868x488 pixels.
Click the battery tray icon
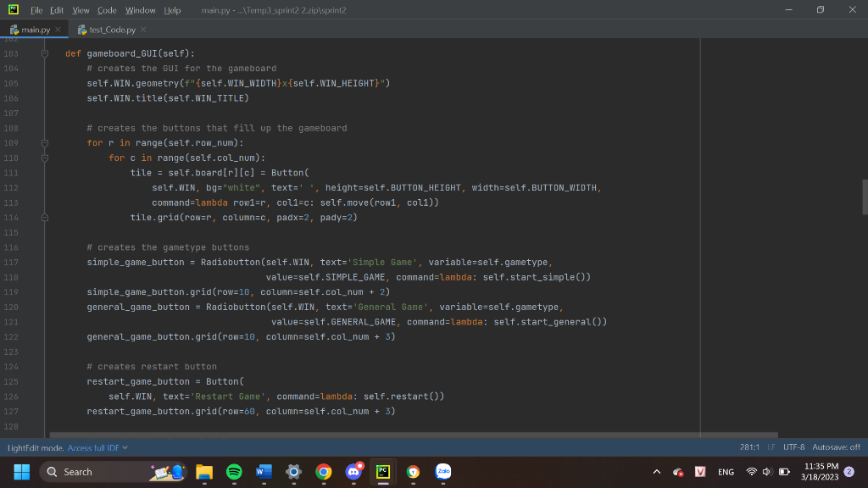pos(784,472)
